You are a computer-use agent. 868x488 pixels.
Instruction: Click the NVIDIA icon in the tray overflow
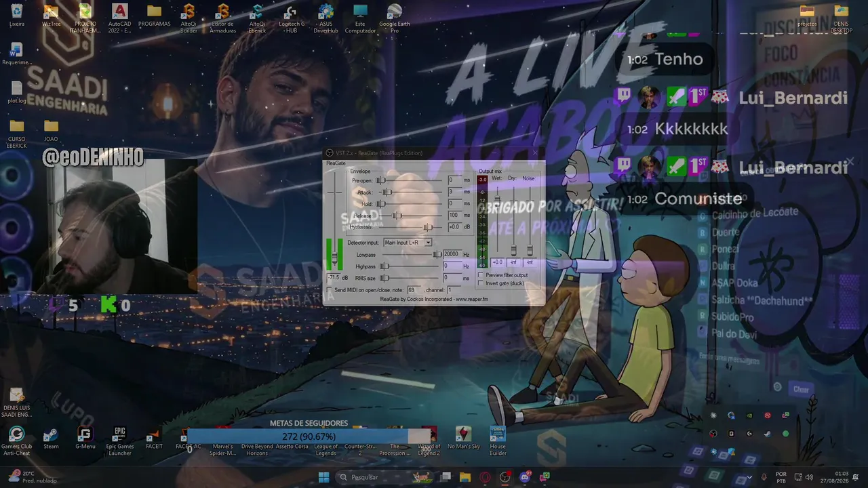pyautogui.click(x=749, y=415)
